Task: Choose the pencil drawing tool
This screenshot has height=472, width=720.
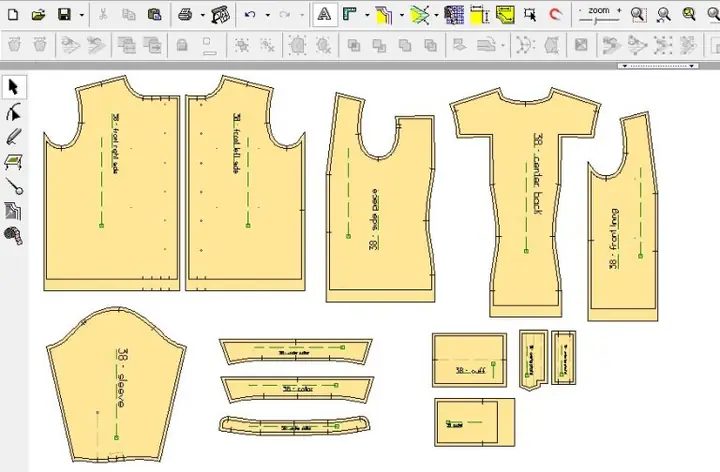Action: tap(14, 137)
